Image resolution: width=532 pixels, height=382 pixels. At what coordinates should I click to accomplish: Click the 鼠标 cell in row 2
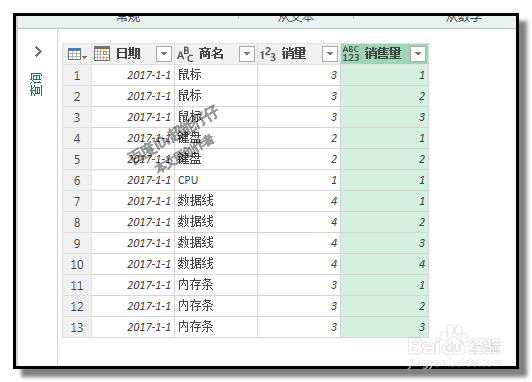tap(216, 96)
